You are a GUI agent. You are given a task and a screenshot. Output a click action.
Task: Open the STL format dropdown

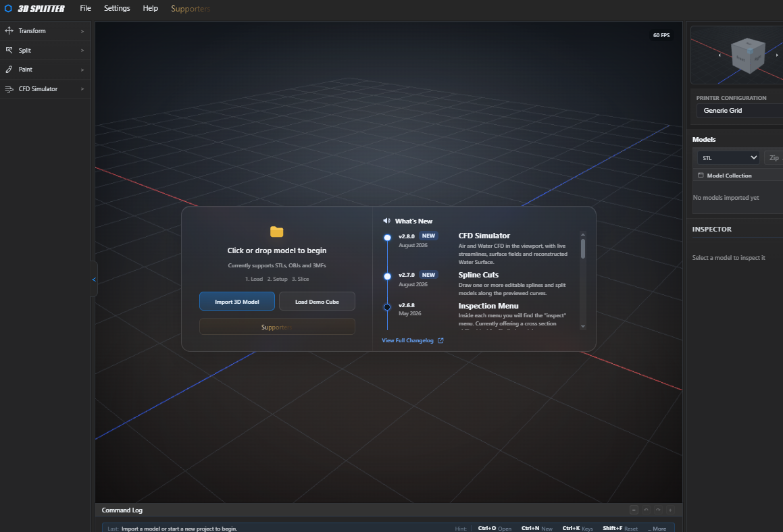[728, 158]
